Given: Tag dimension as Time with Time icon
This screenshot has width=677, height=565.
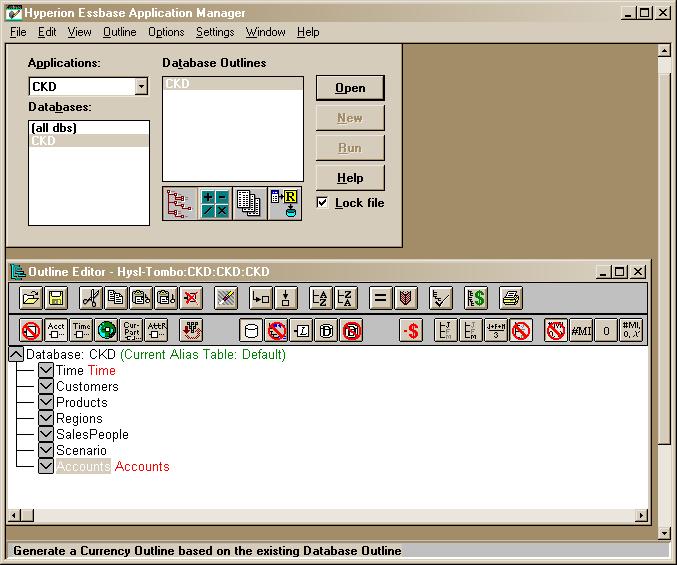Looking at the screenshot, I should [x=81, y=331].
